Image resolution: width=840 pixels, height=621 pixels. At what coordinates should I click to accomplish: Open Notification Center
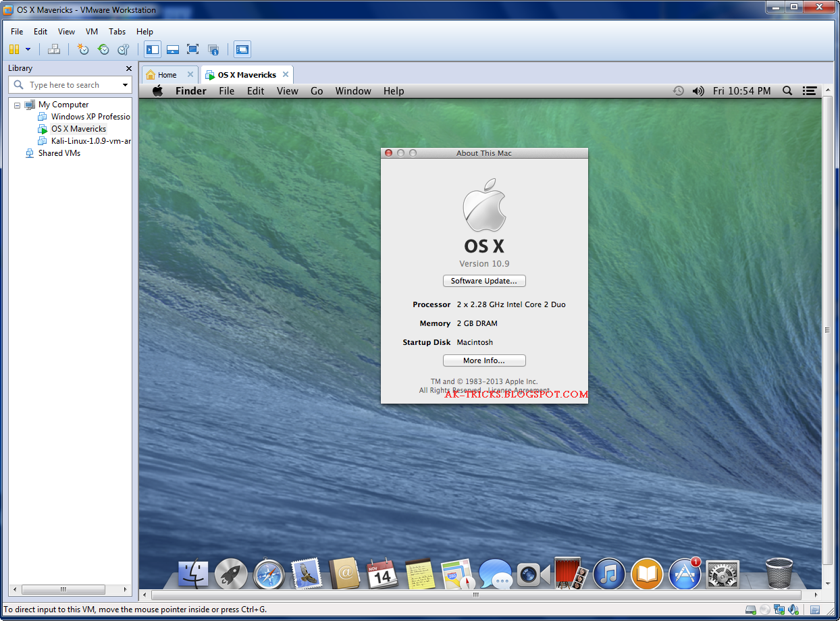click(810, 90)
